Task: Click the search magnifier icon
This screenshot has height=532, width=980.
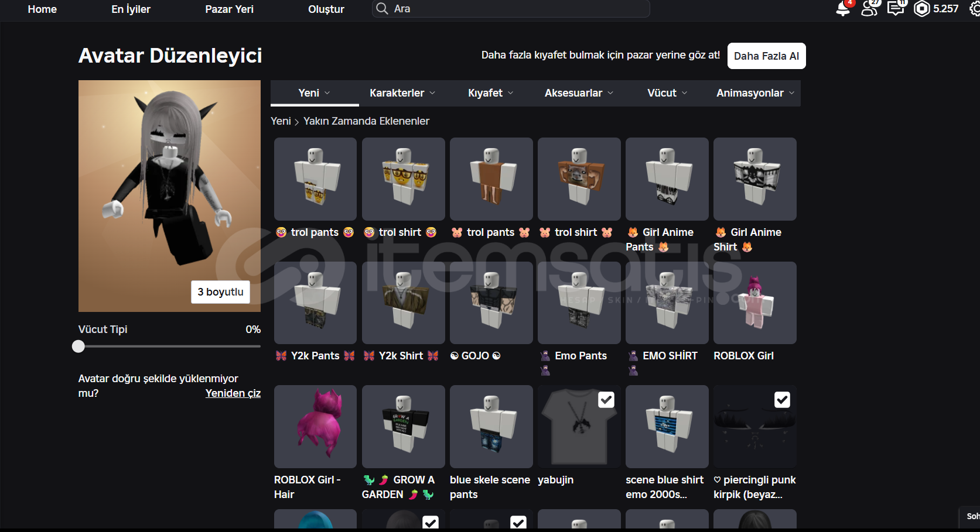Action: pyautogui.click(x=382, y=9)
